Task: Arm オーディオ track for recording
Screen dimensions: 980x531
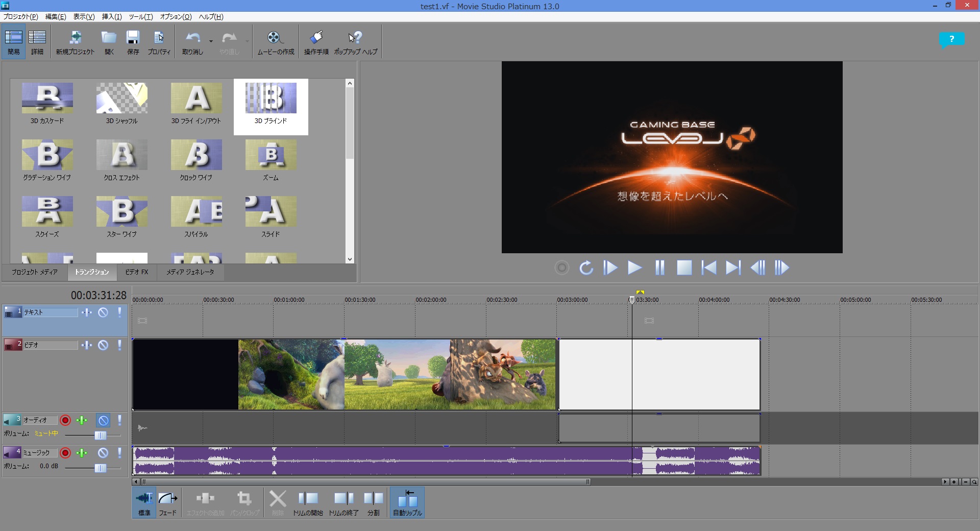Action: point(65,420)
